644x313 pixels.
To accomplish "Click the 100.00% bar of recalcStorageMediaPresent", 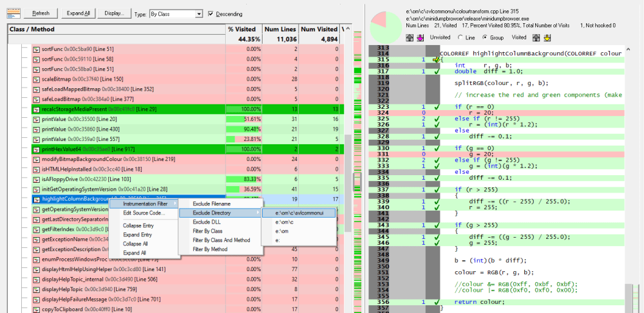I will [x=244, y=109].
